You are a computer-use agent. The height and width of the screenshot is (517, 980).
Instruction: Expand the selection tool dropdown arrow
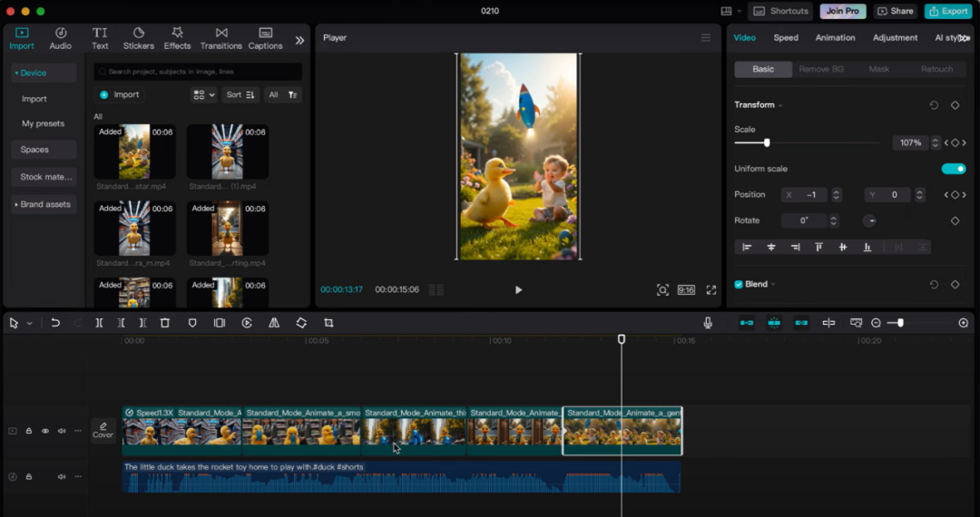pos(29,324)
